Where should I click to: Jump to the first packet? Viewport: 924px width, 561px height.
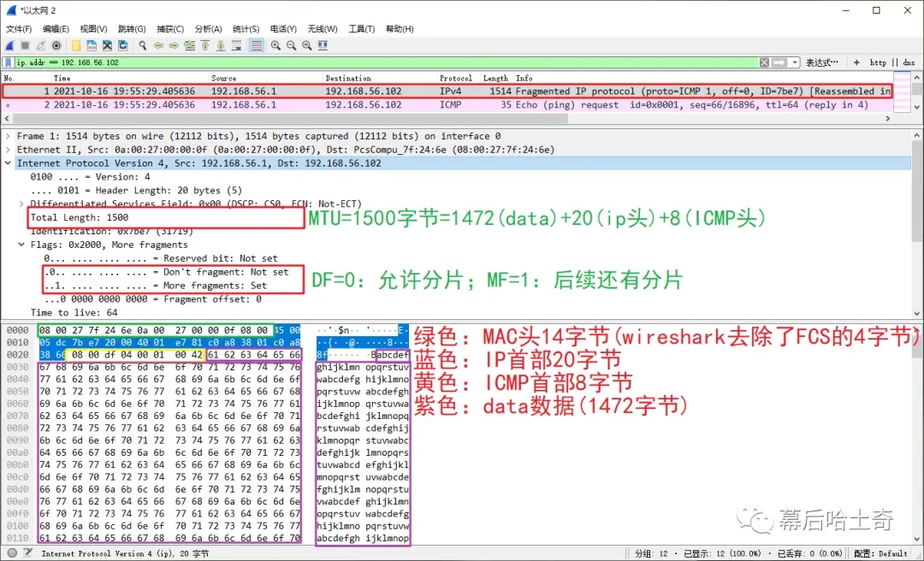(205, 45)
